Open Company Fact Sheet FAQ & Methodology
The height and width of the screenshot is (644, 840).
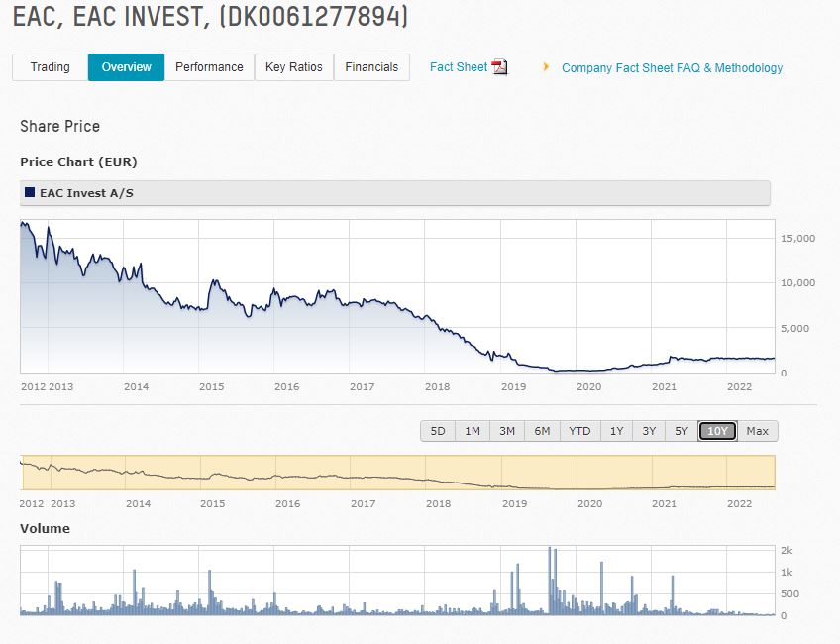672,68
